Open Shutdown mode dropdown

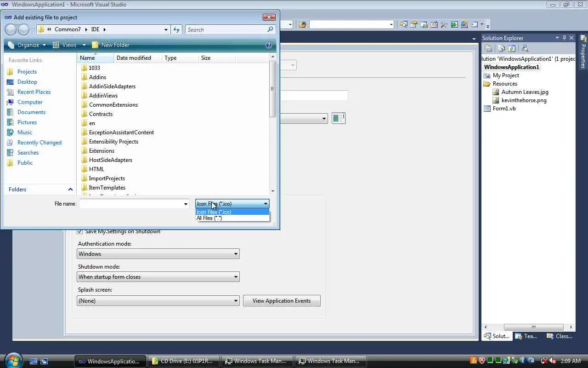pyautogui.click(x=158, y=277)
